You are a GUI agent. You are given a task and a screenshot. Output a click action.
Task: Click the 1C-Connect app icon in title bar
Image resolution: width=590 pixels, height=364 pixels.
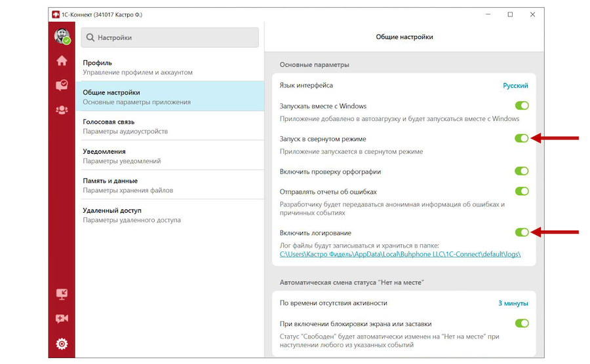tap(55, 14)
